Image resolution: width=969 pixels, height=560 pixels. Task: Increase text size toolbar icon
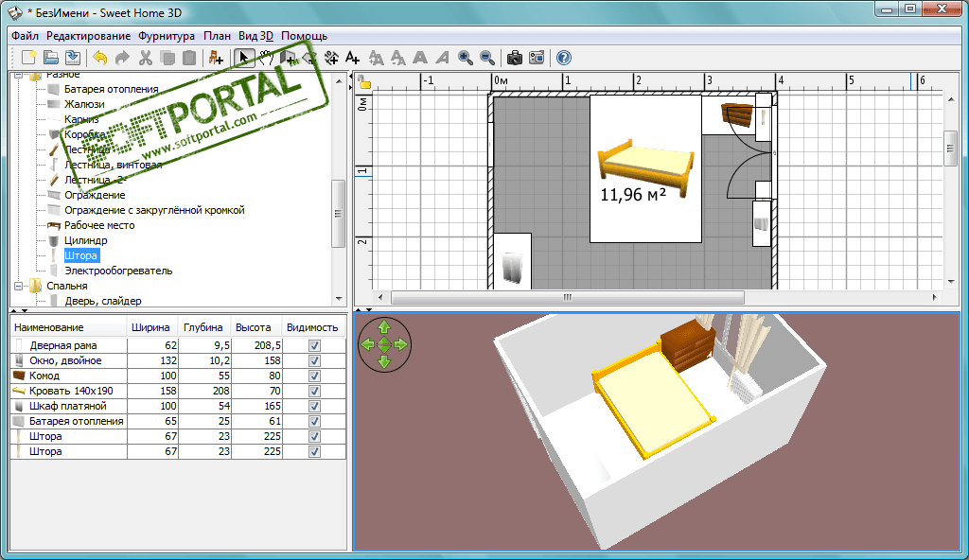pyautogui.click(x=376, y=58)
